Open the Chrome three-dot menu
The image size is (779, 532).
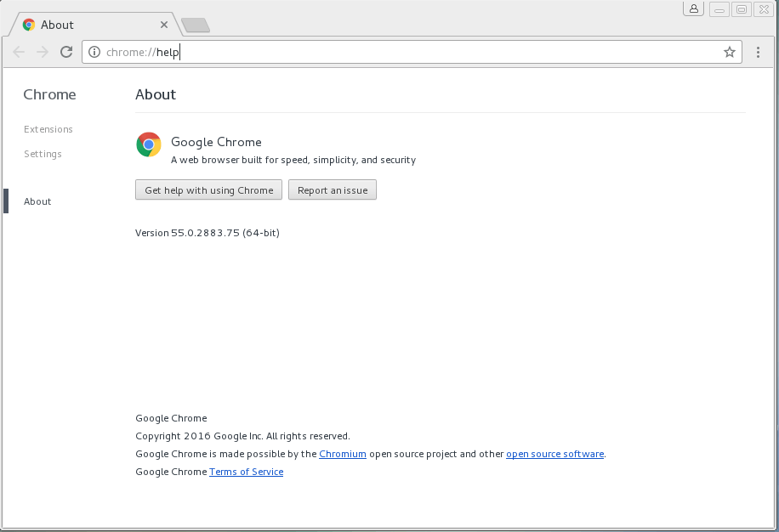point(759,52)
